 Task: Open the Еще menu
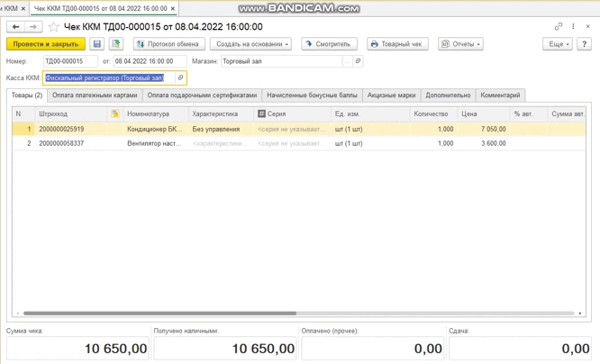pyautogui.click(x=558, y=44)
